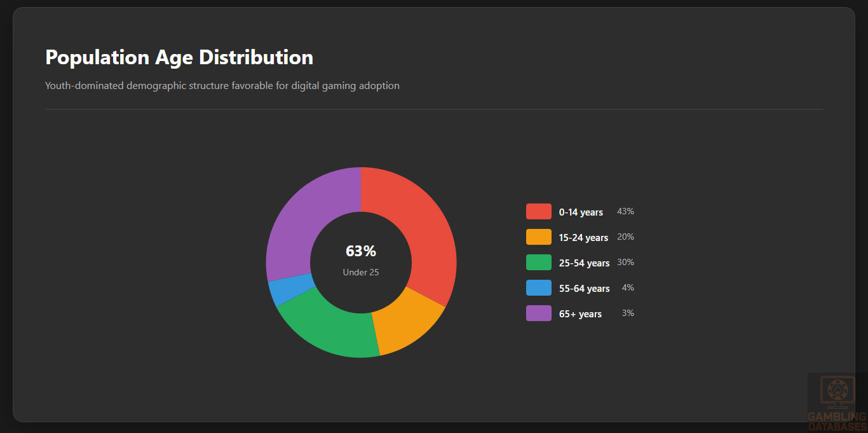This screenshot has width=868, height=433.
Task: Click the orange 15-24 years legend swatch
Action: pos(538,237)
